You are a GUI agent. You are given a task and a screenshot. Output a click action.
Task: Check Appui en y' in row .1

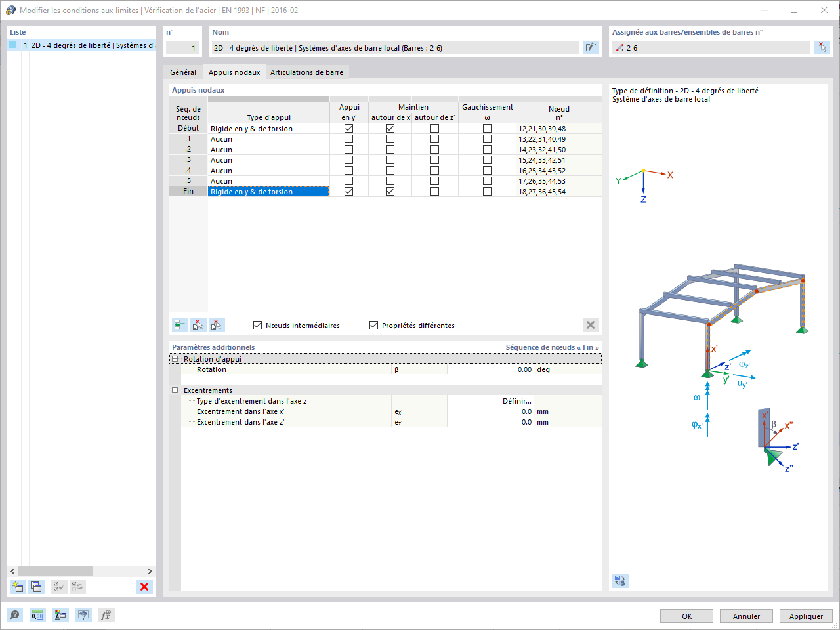pyautogui.click(x=349, y=139)
